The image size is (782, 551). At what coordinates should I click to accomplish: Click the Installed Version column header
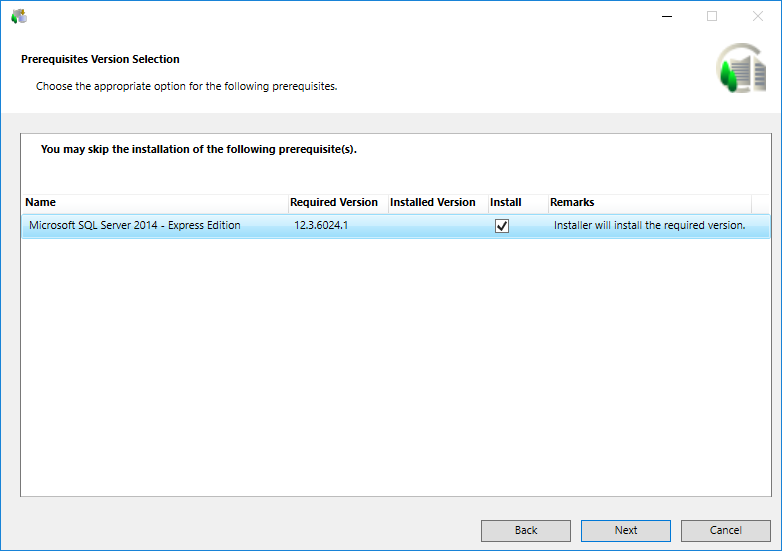pyautogui.click(x=434, y=202)
